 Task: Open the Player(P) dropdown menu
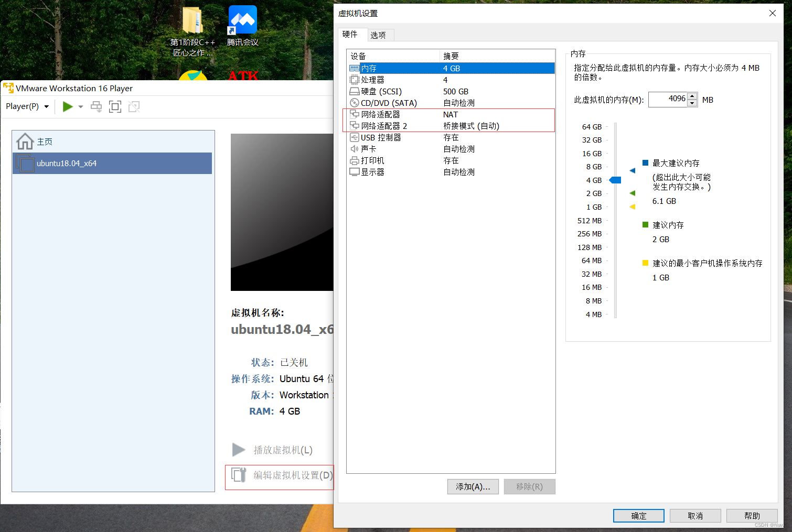click(27, 106)
